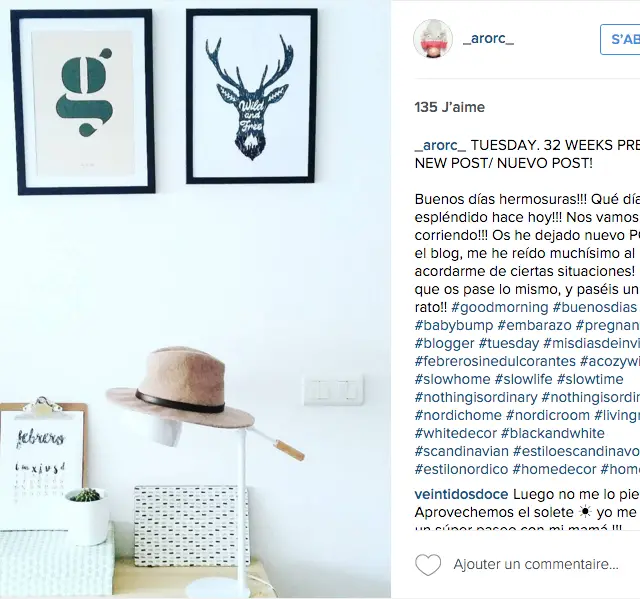
Task: Click the S'abonner follow button
Action: [620, 39]
